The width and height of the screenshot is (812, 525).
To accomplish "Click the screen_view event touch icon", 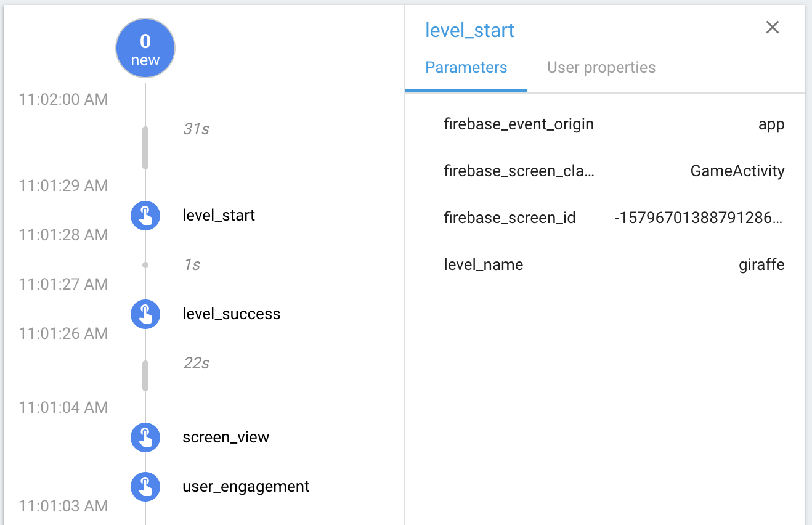I will click(145, 437).
